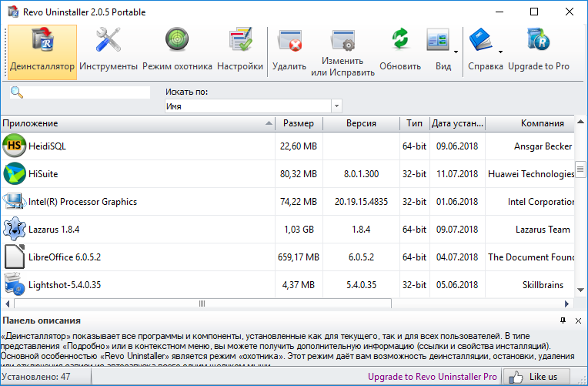
Task: Select the LibreOffice 6.0.5.2 document icon
Action: [15, 257]
